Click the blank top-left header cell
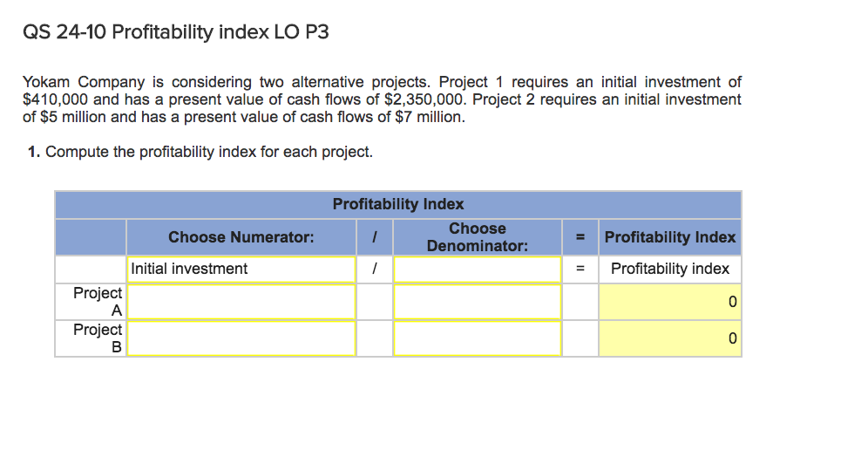 (x=91, y=237)
